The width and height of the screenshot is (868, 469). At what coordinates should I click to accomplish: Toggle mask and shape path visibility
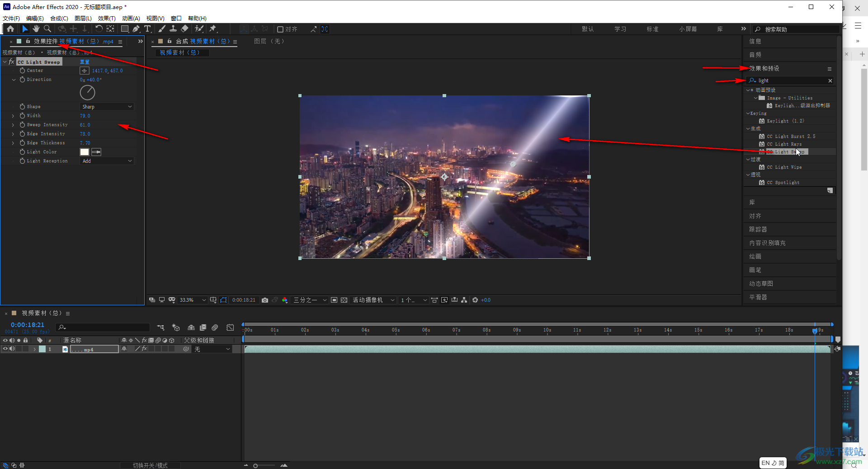pyautogui.click(x=224, y=300)
